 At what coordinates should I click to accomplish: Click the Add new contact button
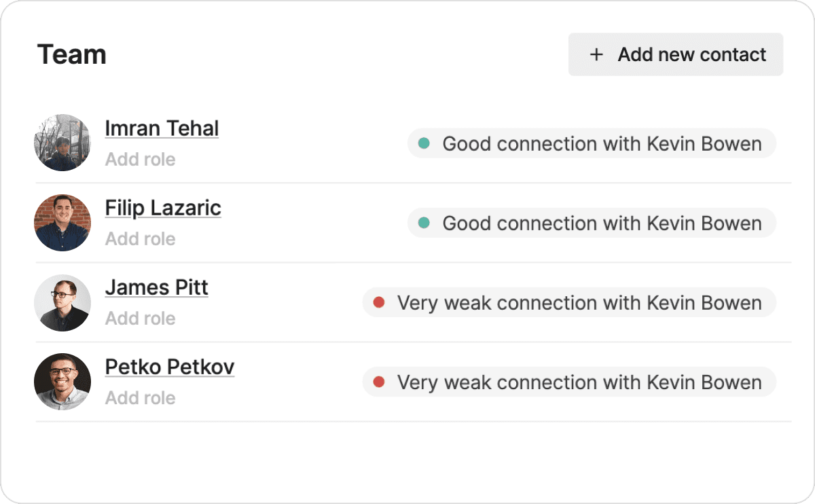coord(676,54)
